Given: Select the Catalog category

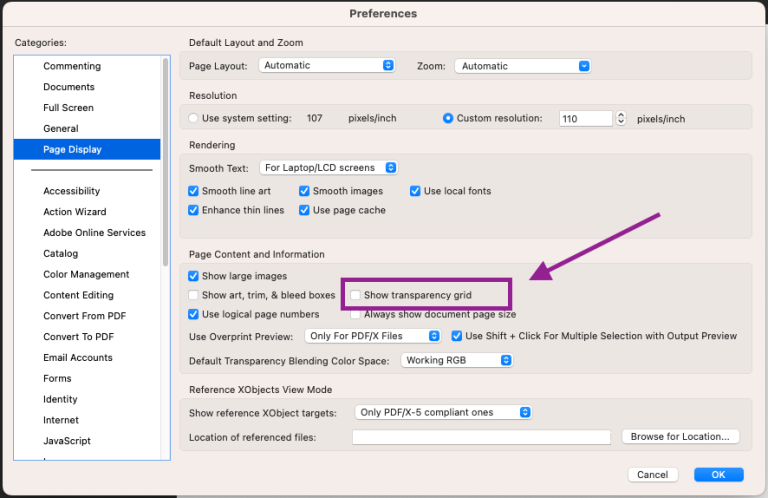Looking at the screenshot, I should click(x=61, y=254).
